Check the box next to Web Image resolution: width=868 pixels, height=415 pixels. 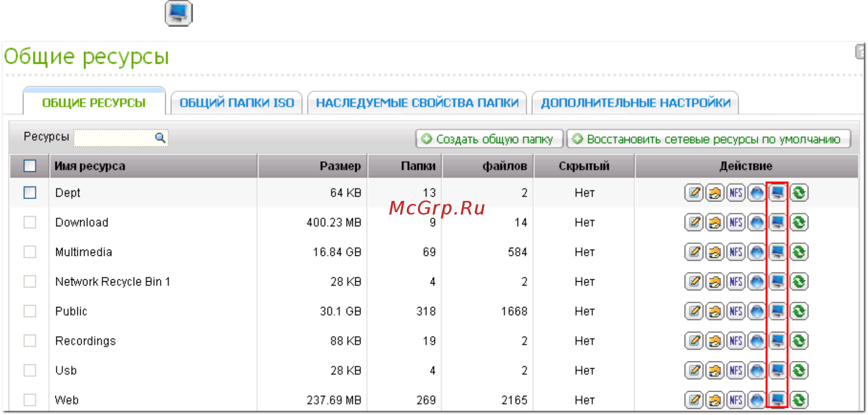(30, 400)
